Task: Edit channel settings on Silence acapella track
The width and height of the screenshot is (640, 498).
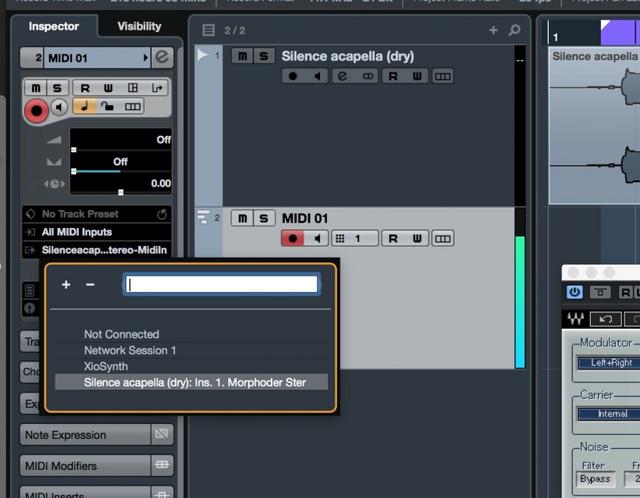Action: (342, 76)
